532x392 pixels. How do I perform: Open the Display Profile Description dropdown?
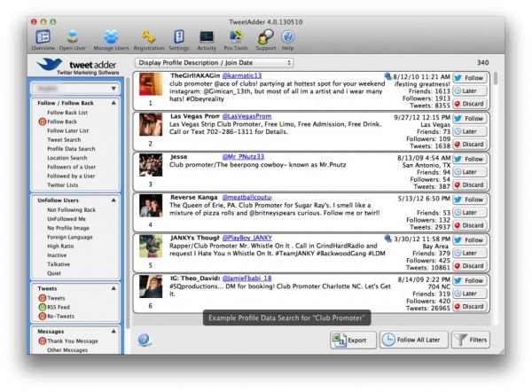214,64
